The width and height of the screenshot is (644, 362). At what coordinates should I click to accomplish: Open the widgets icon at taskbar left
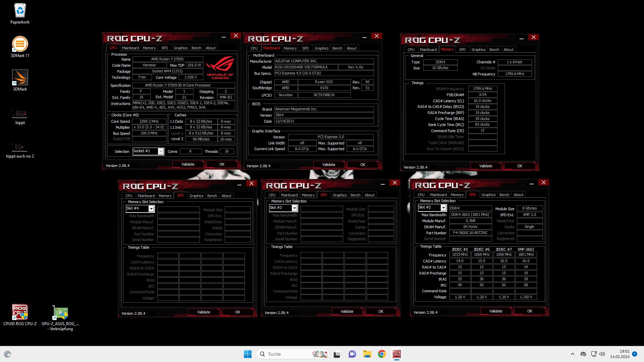(x=7, y=354)
